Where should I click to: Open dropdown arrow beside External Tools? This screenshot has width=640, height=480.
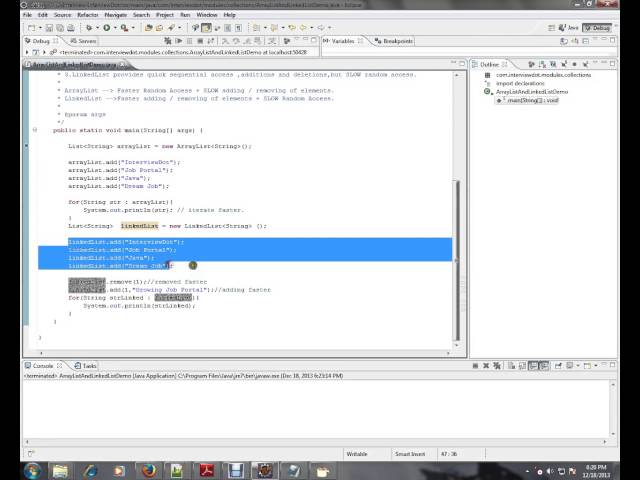pos(133,28)
